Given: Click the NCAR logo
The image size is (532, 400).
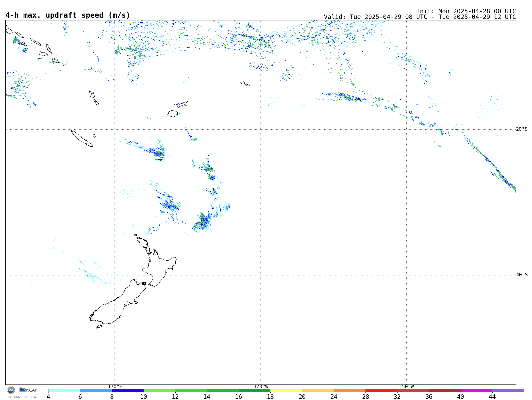Looking at the screenshot, I should coord(28,390).
